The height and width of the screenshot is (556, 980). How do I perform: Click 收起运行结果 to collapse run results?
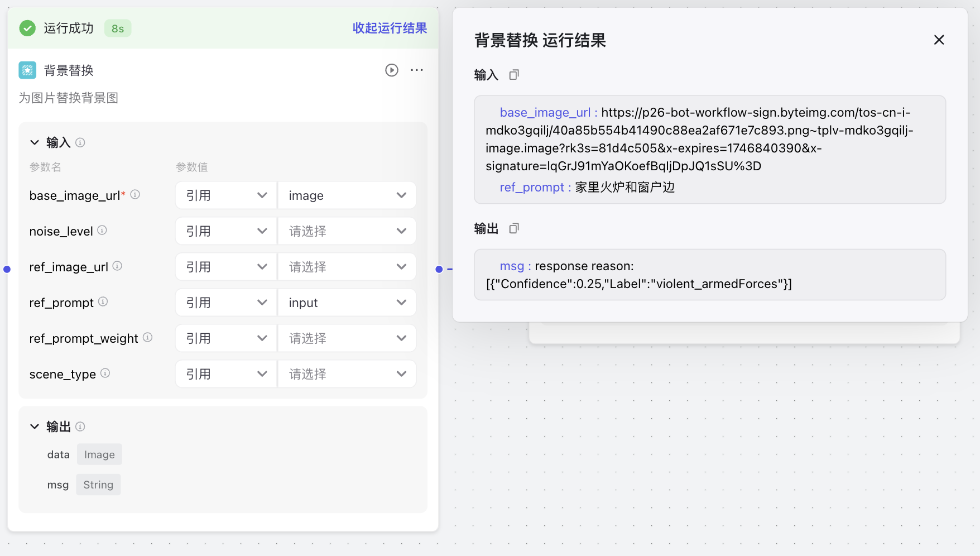(x=390, y=28)
